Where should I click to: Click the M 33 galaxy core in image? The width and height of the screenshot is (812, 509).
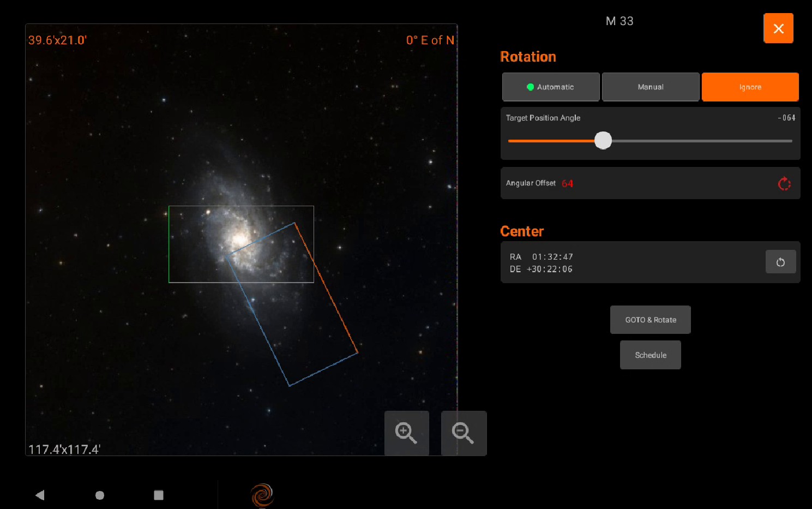tap(239, 240)
